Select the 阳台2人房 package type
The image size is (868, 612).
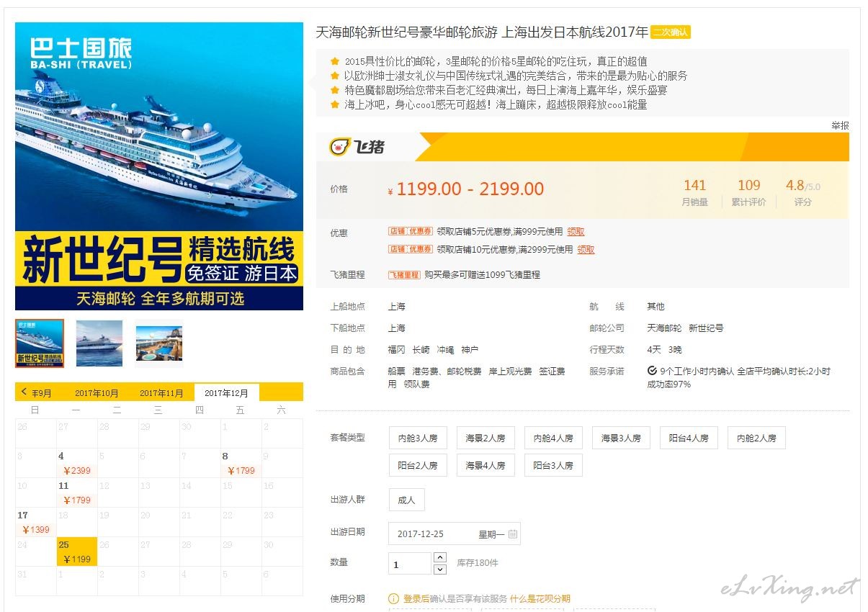coord(418,465)
